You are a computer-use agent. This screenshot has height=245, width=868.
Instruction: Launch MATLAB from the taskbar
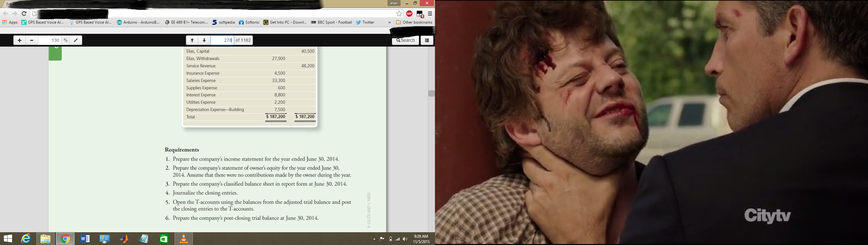click(x=124, y=239)
